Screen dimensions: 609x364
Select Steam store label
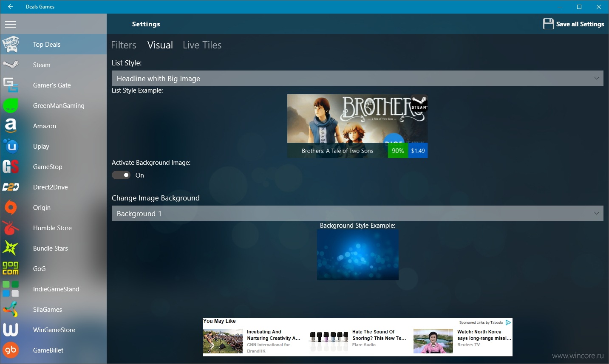tap(42, 65)
